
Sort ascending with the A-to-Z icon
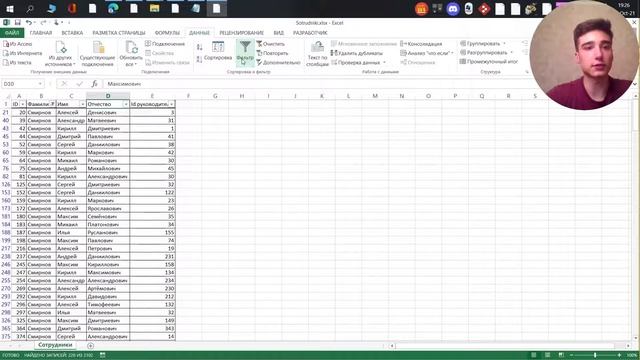(199, 47)
